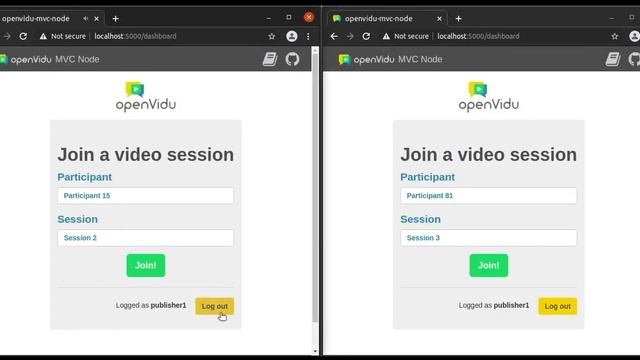The image size is (640, 360).
Task: Click red close button of left window
Action: point(309,17)
